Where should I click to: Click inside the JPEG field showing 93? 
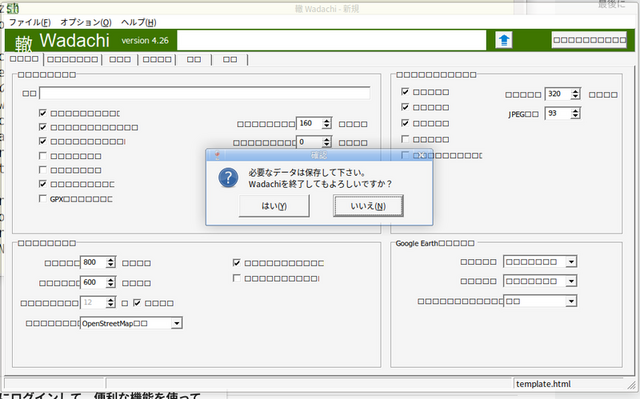point(558,113)
